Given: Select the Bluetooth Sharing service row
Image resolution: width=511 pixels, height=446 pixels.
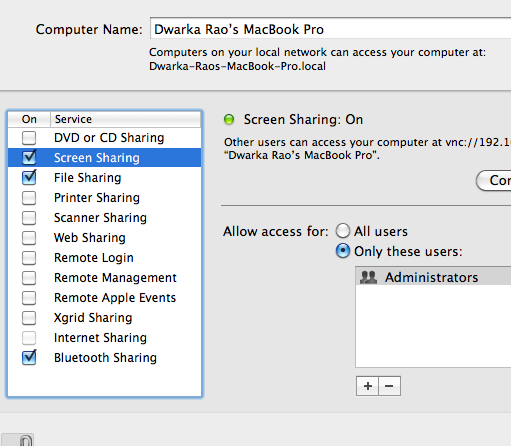Looking at the screenshot, I should (x=105, y=358).
